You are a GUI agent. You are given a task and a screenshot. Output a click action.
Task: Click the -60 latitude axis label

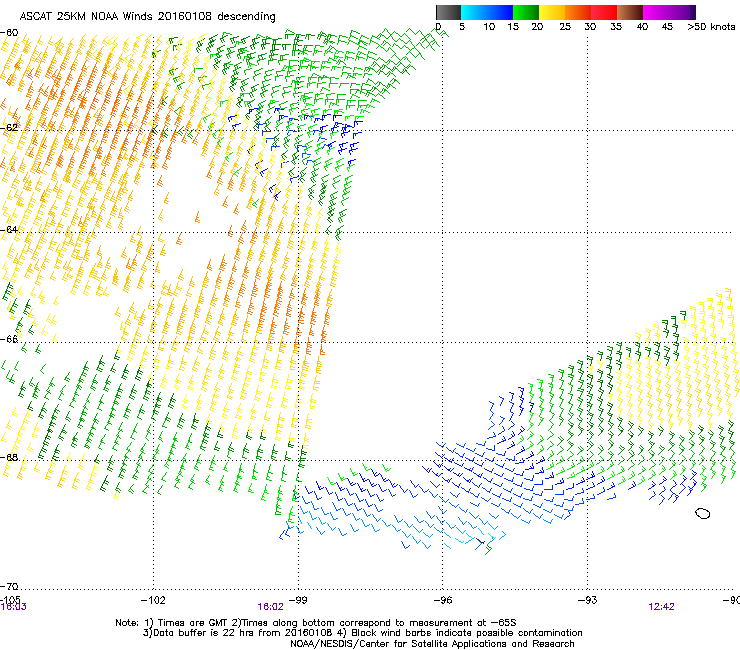pyautogui.click(x=9, y=33)
